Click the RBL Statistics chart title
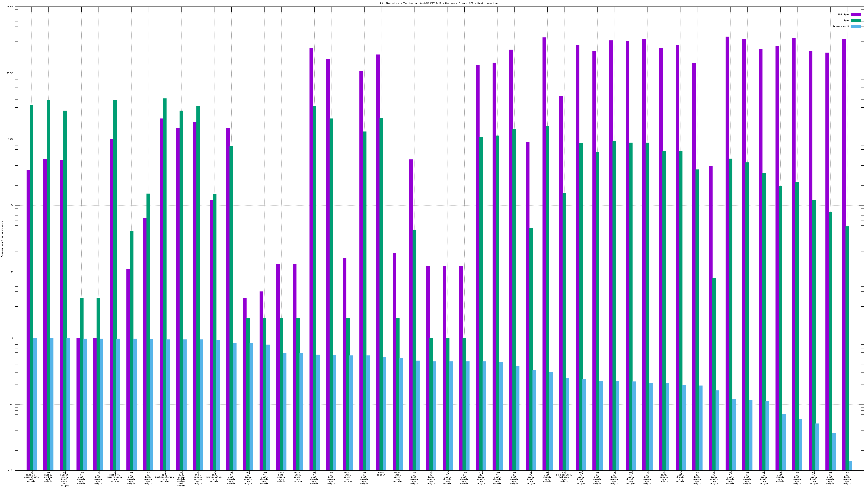This screenshot has width=868, height=488. pos(439,3)
